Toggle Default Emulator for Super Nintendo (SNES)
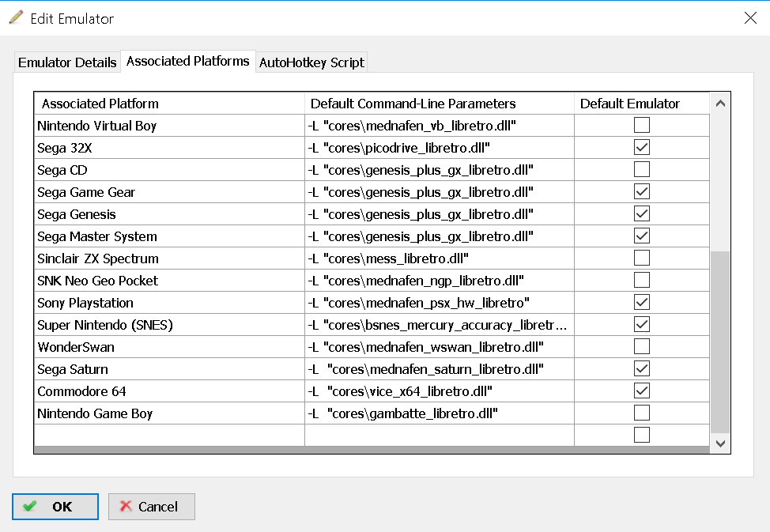The width and height of the screenshot is (770, 532). click(x=641, y=324)
